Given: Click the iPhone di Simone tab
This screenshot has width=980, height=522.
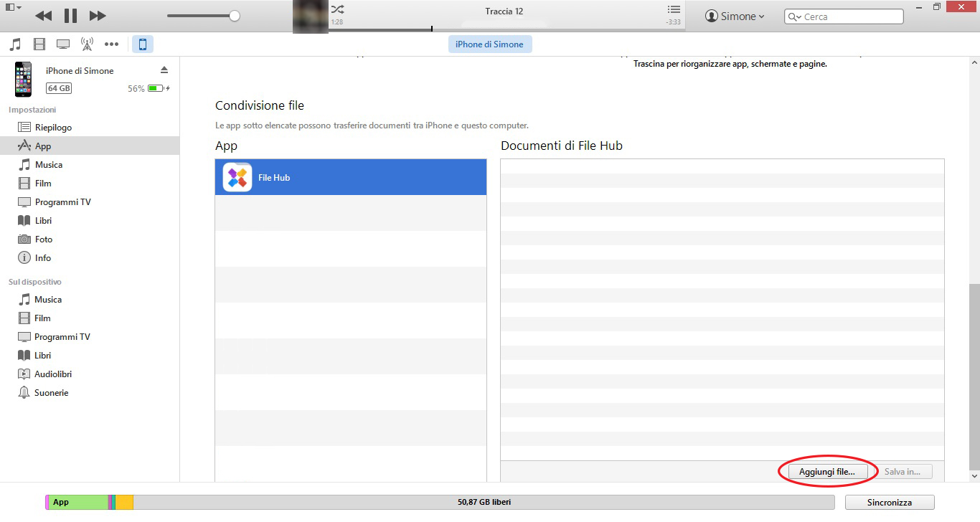Looking at the screenshot, I should pos(490,44).
